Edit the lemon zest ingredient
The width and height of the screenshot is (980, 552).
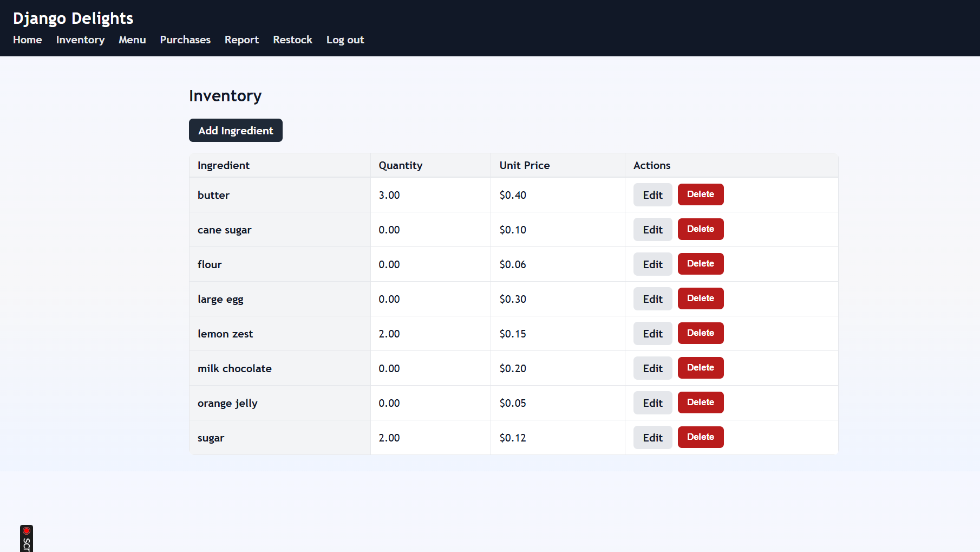click(x=652, y=334)
